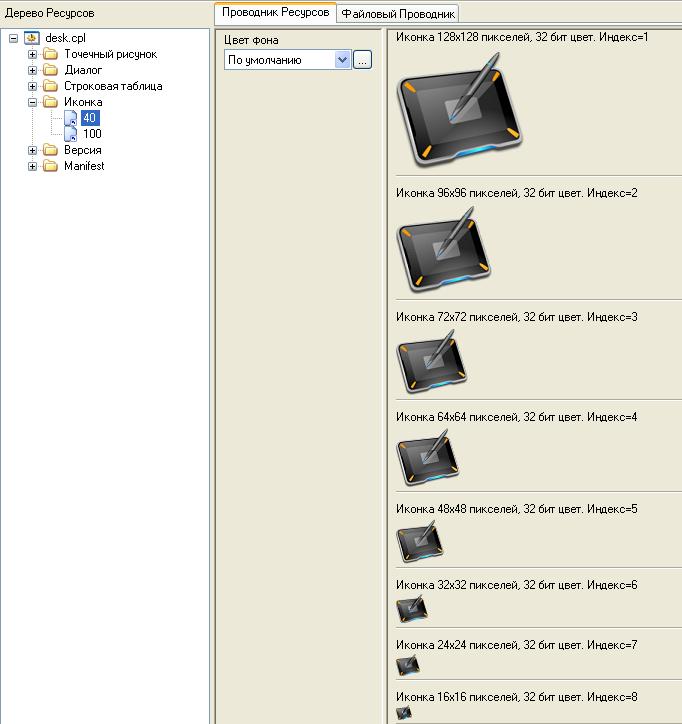
Task: Click the text 'Иконка 16x16 пикселей, 32 бит цвет. Индекс=8'
Action: coord(516,697)
